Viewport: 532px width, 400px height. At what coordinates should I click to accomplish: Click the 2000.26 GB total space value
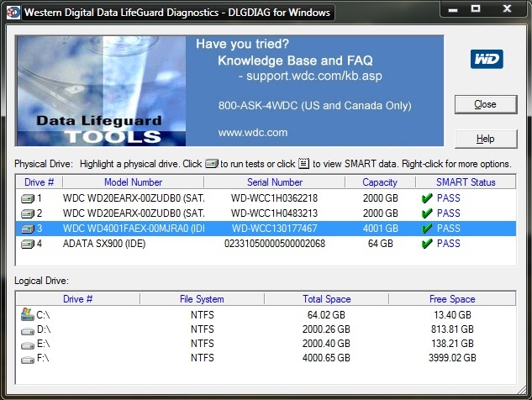tap(326, 329)
